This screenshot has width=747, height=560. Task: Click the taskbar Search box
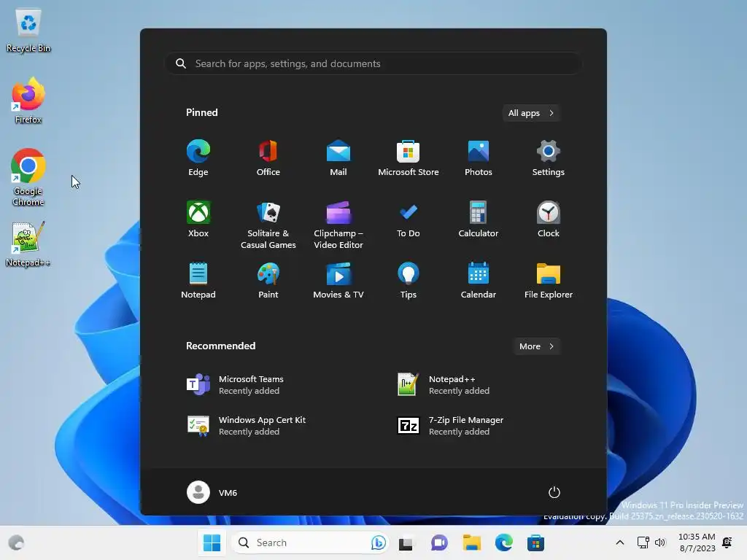pyautogui.click(x=309, y=542)
